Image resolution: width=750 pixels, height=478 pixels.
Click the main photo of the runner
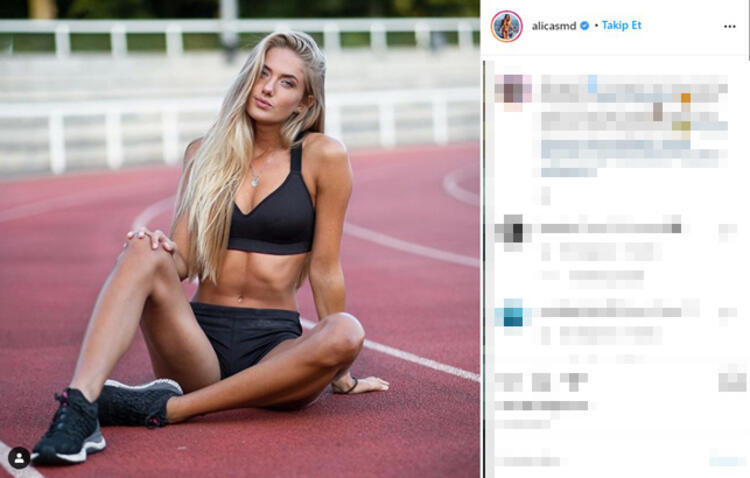point(240,239)
